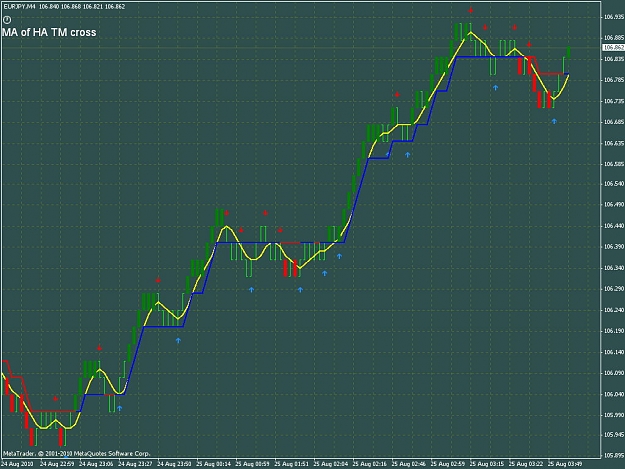Click the last green candle at chart's right edge
This screenshot has width=625, height=469.
coord(568,52)
